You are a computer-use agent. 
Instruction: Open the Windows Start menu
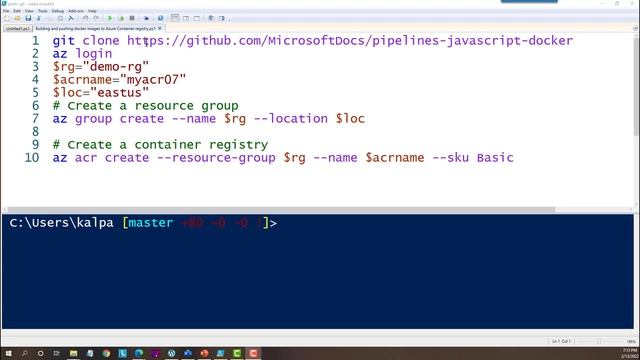coord(8,353)
